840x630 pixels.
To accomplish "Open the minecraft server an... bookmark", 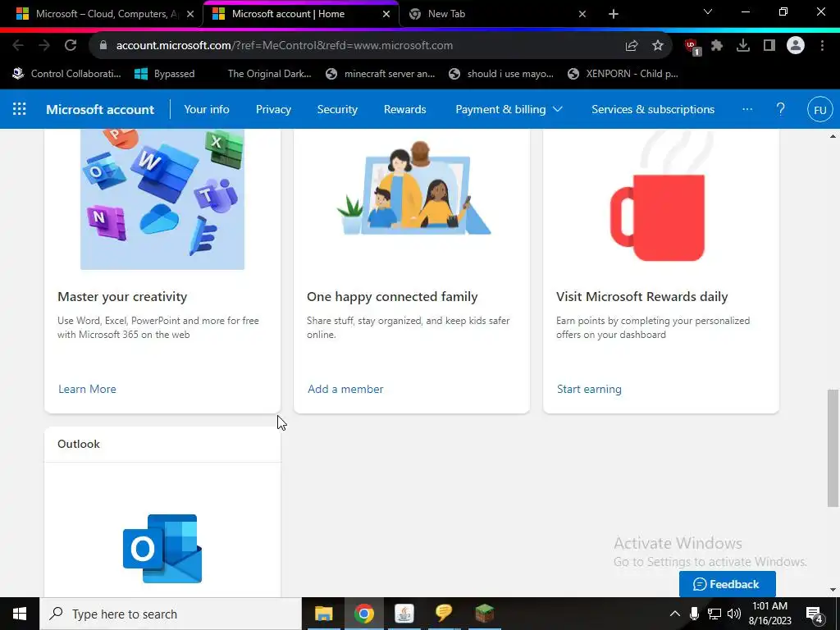I will [381, 74].
